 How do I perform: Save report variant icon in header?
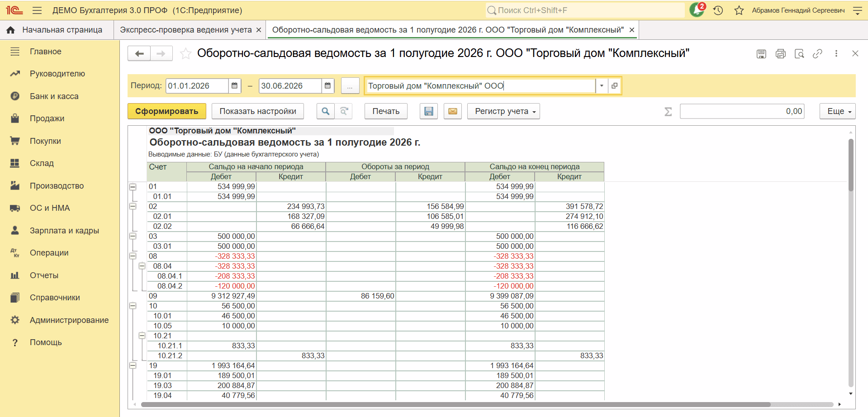761,54
